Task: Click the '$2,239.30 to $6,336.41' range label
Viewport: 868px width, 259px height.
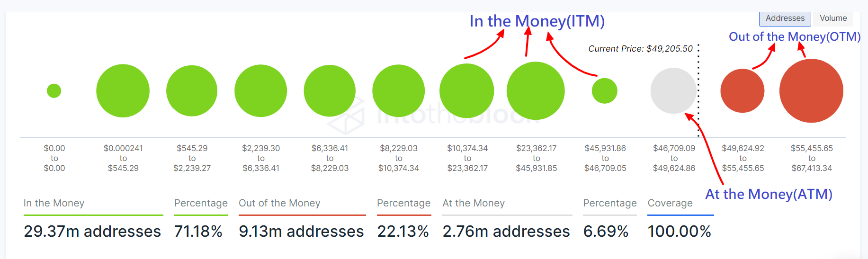Action: click(261, 158)
